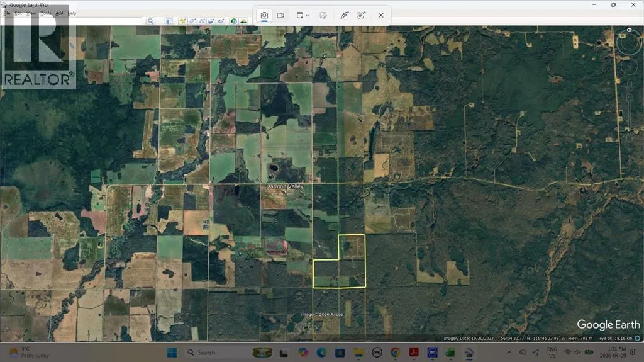Activate the text extractor scan icon

(361, 15)
